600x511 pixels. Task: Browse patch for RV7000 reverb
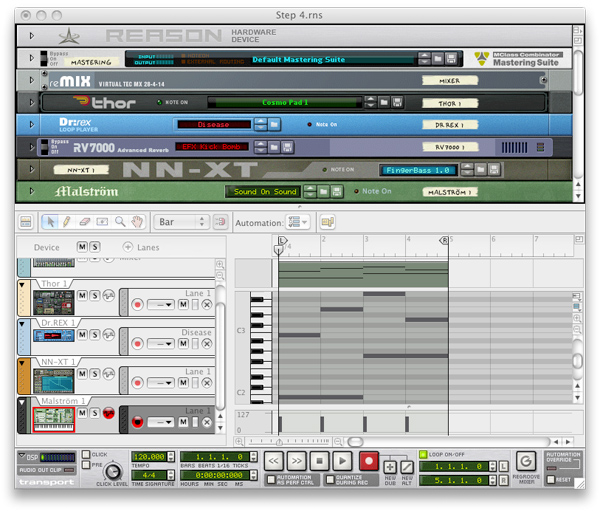274,147
